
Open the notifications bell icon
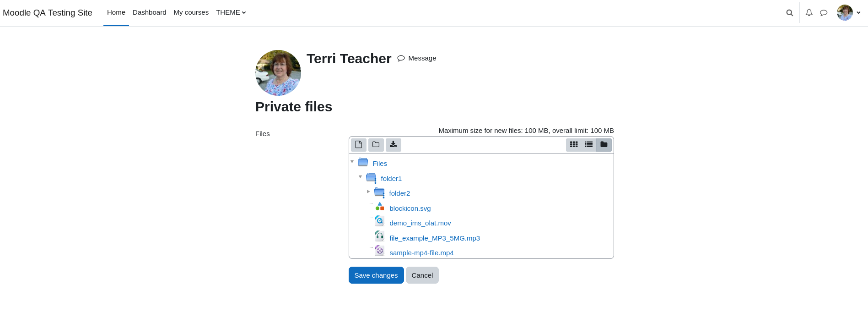(809, 13)
